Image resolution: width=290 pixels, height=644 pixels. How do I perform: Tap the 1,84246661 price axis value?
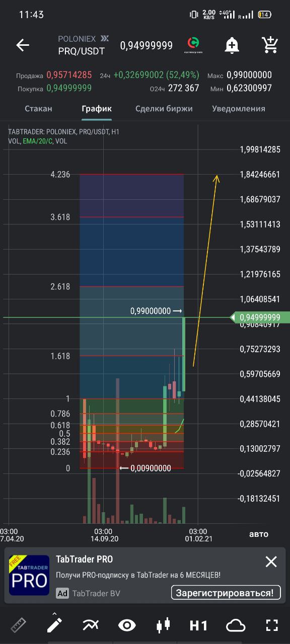pyautogui.click(x=260, y=175)
